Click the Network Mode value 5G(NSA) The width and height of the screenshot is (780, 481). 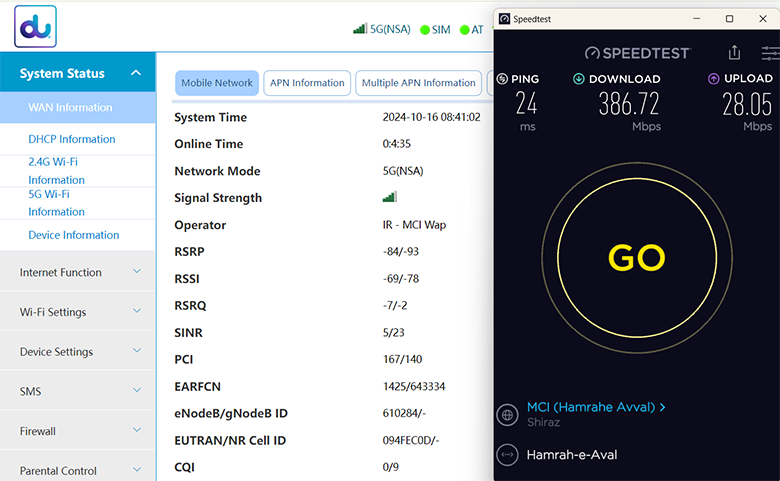tap(403, 171)
